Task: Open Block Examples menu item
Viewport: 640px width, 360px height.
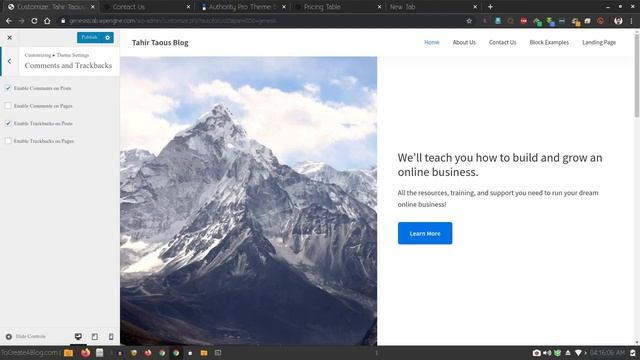Action: tap(549, 42)
